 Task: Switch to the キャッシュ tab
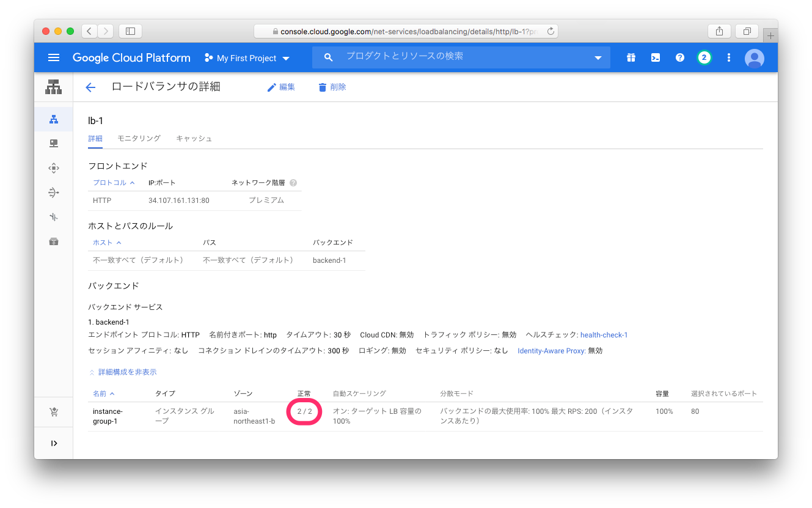pyautogui.click(x=194, y=138)
